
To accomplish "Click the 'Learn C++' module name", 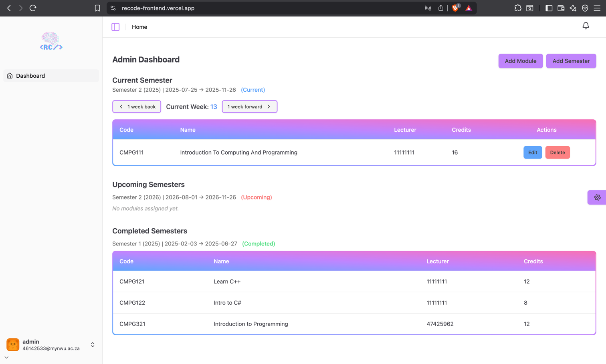I will [x=227, y=282].
